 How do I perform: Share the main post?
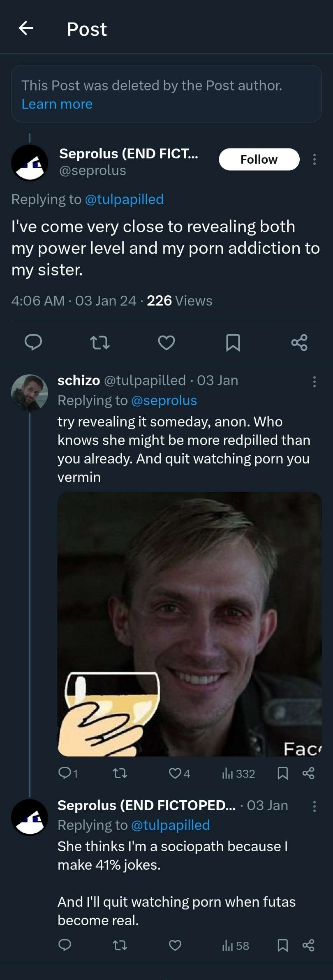(x=299, y=342)
